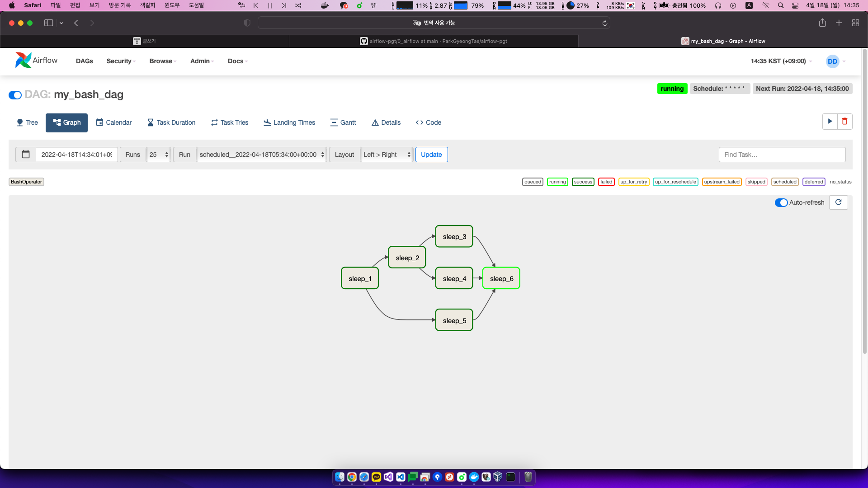The image size is (868, 488).
Task: Click the failed status legend swatch
Action: [606, 182]
